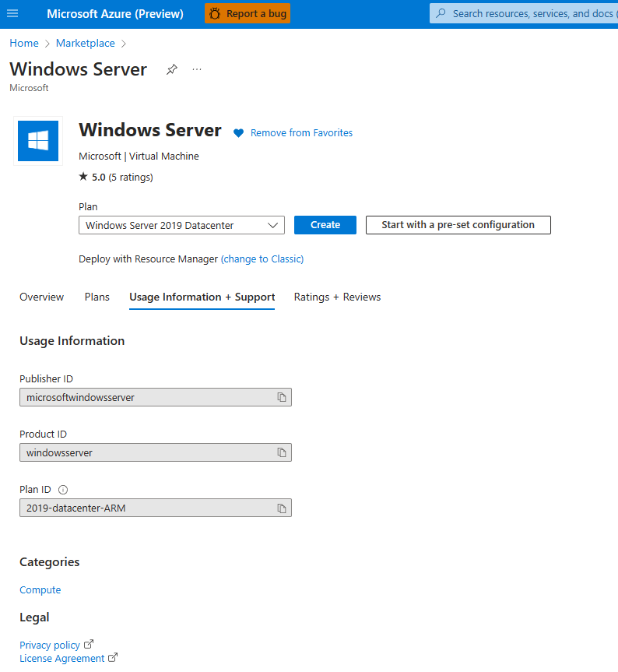Click Start with a pre-set configuration
This screenshot has height=672, width=618.
458,225
